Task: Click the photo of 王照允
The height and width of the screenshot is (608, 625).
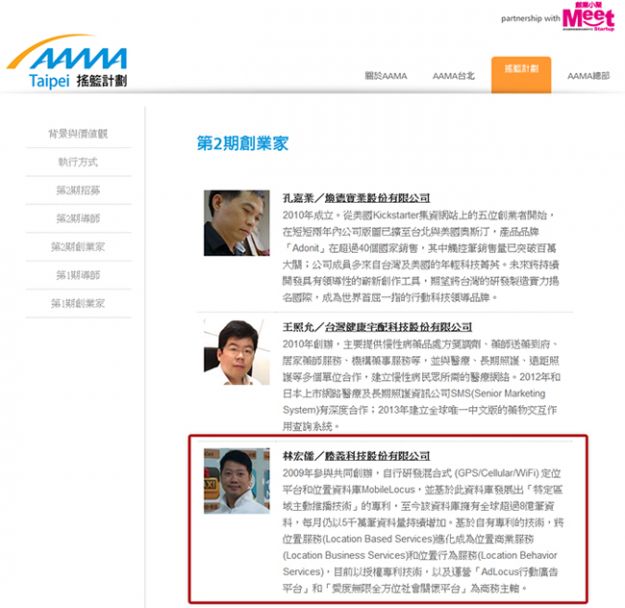Action: (x=236, y=352)
